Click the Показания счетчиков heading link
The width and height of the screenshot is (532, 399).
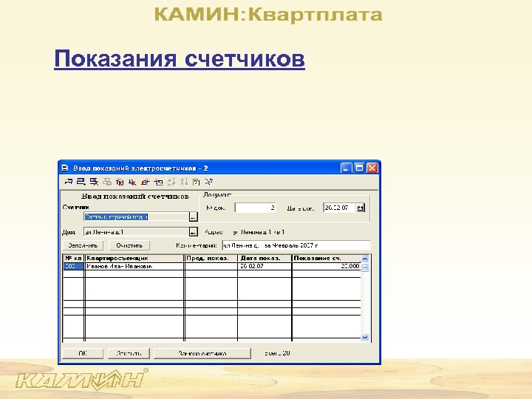click(180, 58)
